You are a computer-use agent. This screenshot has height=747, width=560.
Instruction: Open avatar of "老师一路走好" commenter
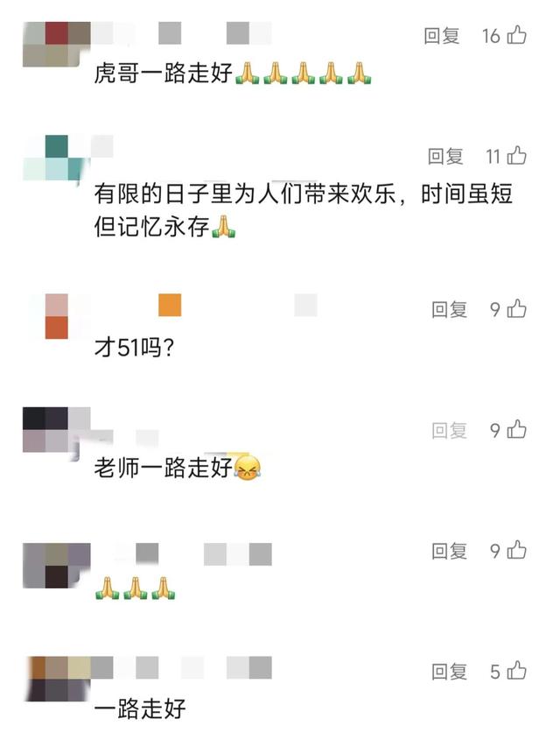point(57,430)
